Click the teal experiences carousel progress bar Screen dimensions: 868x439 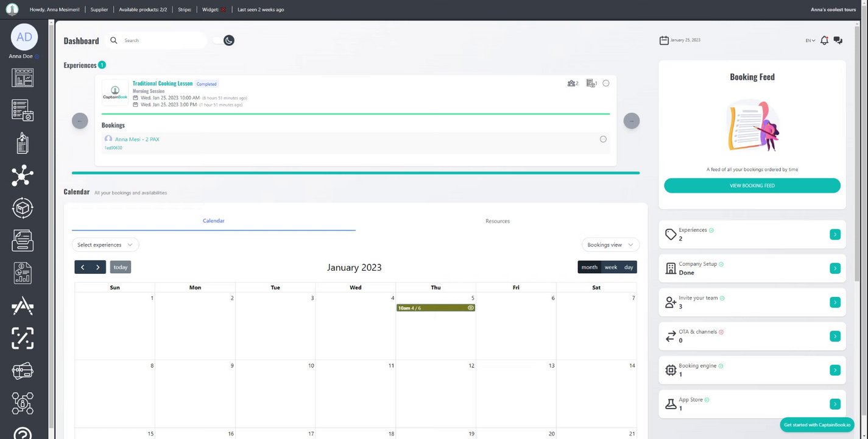[x=356, y=173]
